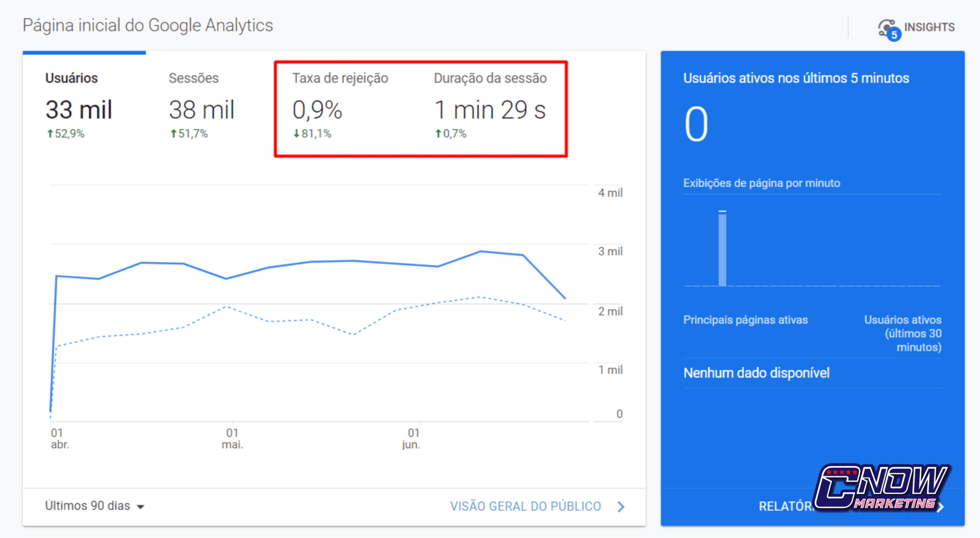Image resolution: width=980 pixels, height=538 pixels.
Task: Click the Usuários ativos nos últimos 5 minutos heading
Action: point(796,78)
